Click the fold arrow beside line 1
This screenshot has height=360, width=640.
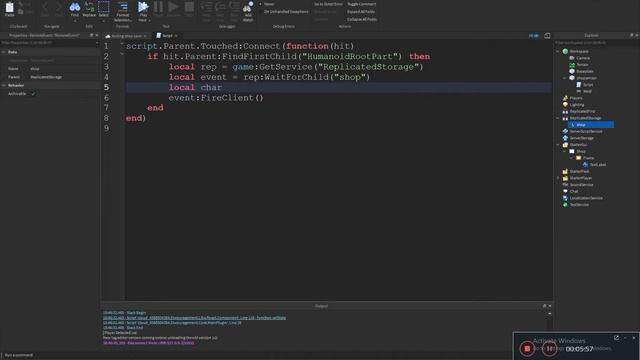(x=122, y=44)
